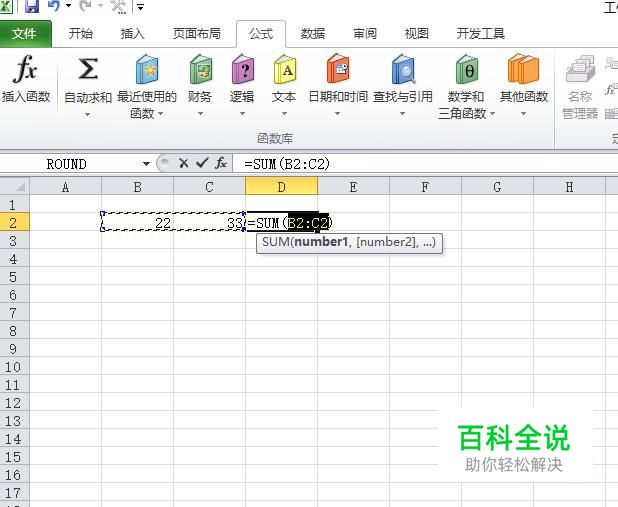Click the number1 argument in SUM tooltip

321,242
